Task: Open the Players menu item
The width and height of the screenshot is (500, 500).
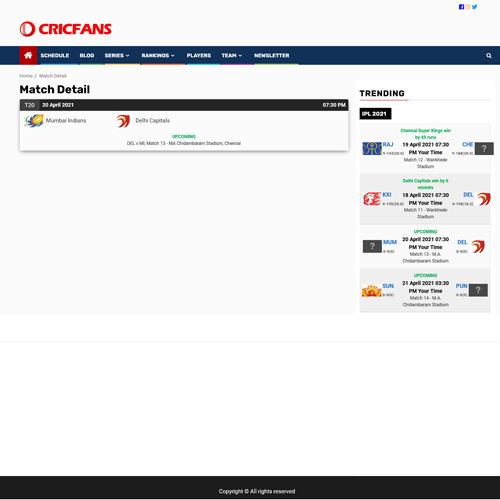Action: tap(199, 55)
